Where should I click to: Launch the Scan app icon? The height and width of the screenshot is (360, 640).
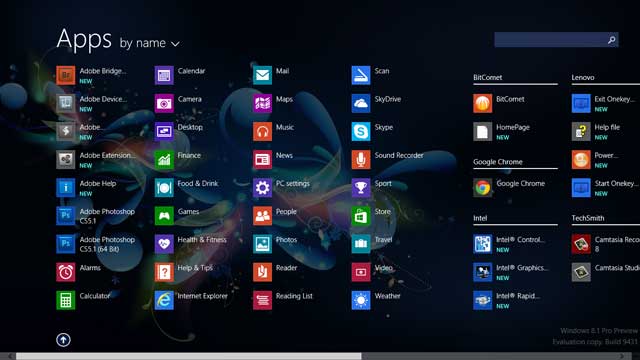(361, 75)
